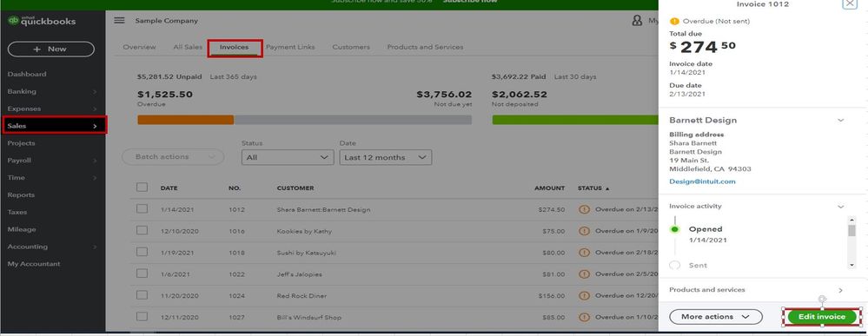
Task: Click the green Not deposited bar
Action: tap(574, 120)
